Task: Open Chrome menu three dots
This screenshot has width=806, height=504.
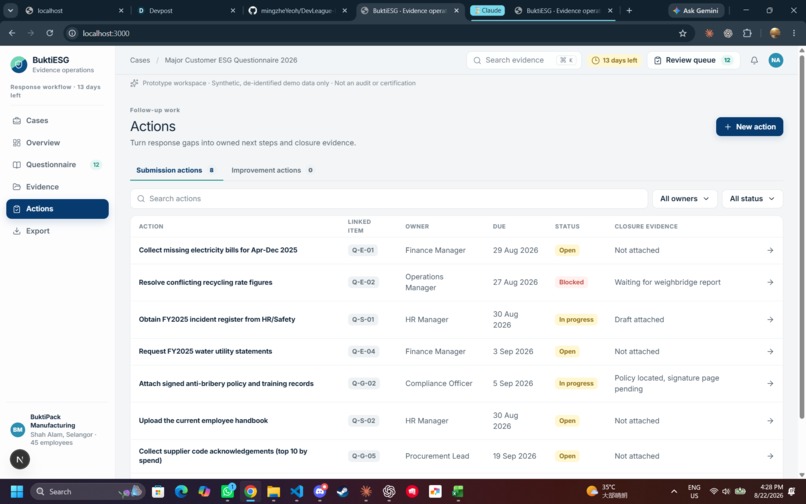Action: click(x=794, y=33)
